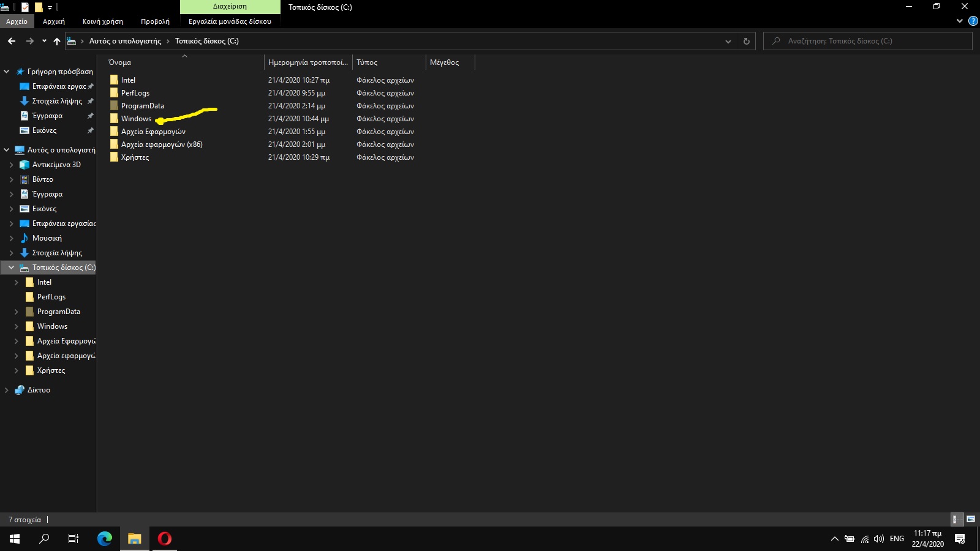
Task: Click the green Διαχείριση contextual tab
Action: coord(230,7)
